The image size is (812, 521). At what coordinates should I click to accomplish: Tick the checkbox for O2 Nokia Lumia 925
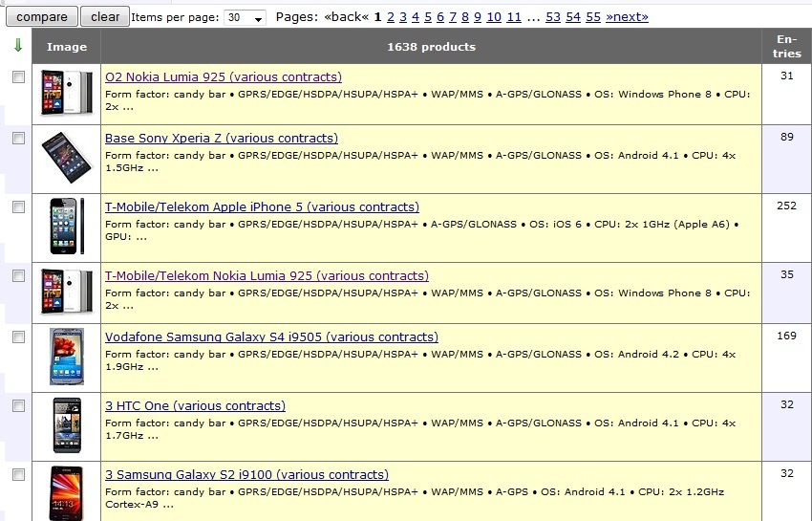pos(18,77)
